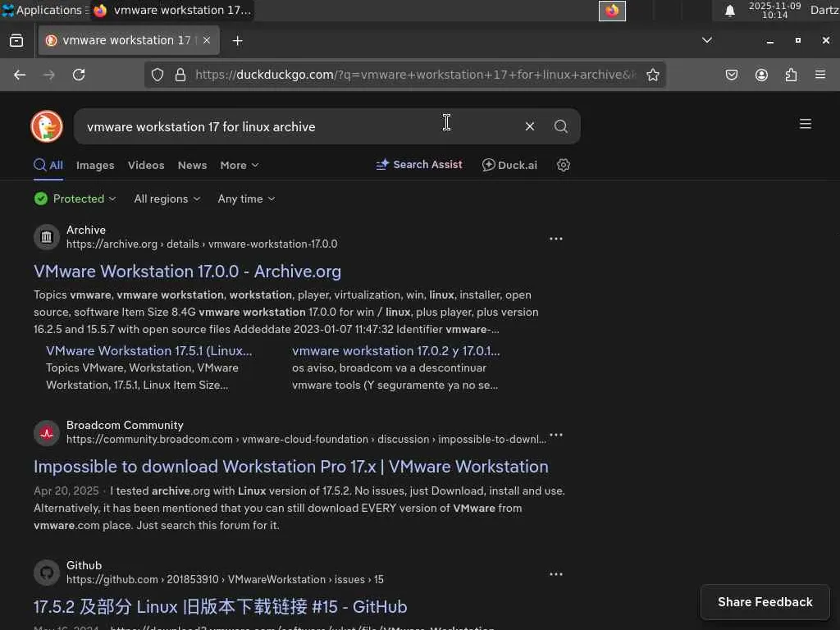The width and height of the screenshot is (840, 630).
Task: Open a new browser tab
Action: [237, 41]
